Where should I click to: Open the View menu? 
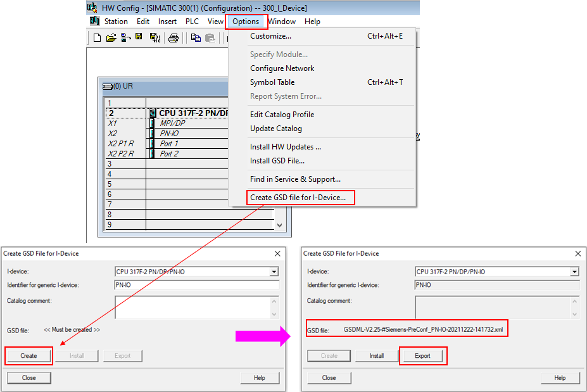coord(216,22)
